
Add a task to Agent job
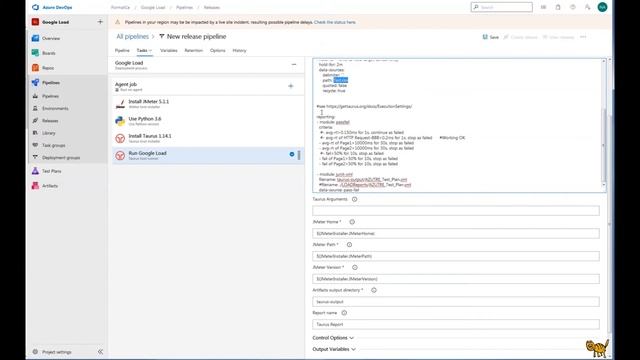pos(291,86)
